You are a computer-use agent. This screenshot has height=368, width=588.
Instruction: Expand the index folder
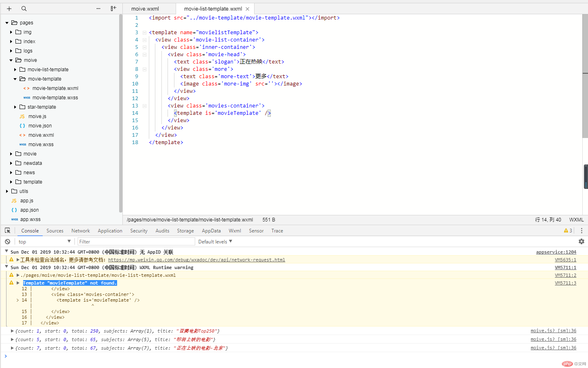(x=11, y=42)
